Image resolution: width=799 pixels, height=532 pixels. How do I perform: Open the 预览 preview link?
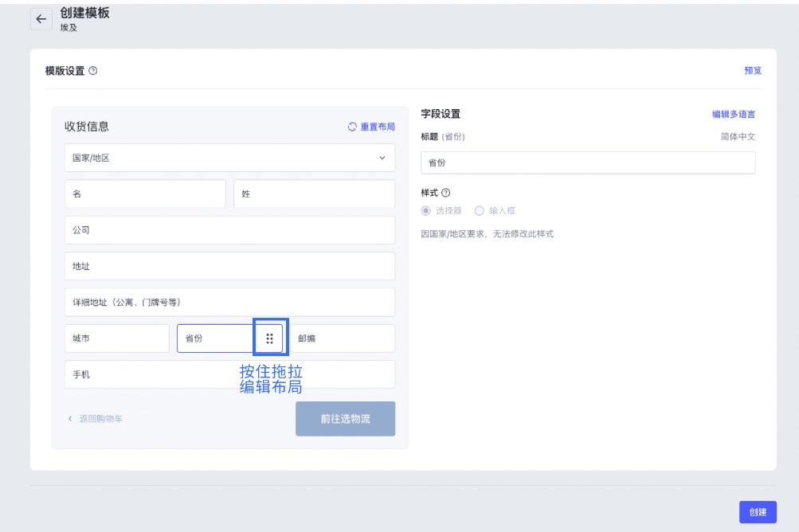(x=752, y=71)
